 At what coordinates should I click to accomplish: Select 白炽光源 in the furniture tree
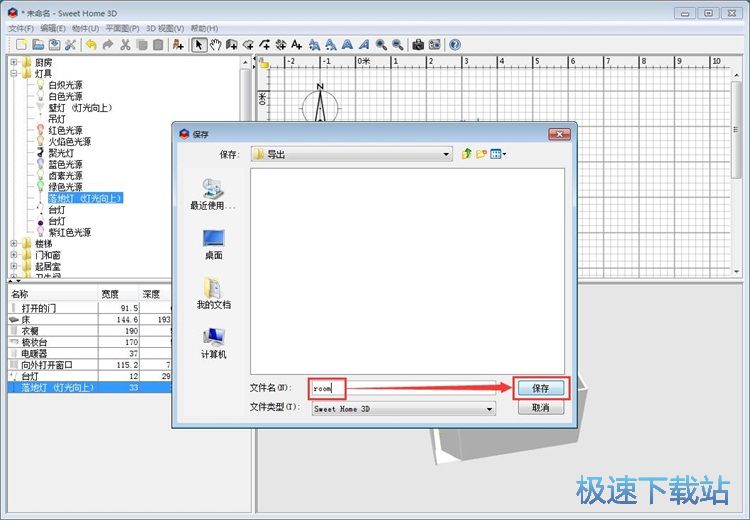click(x=65, y=85)
